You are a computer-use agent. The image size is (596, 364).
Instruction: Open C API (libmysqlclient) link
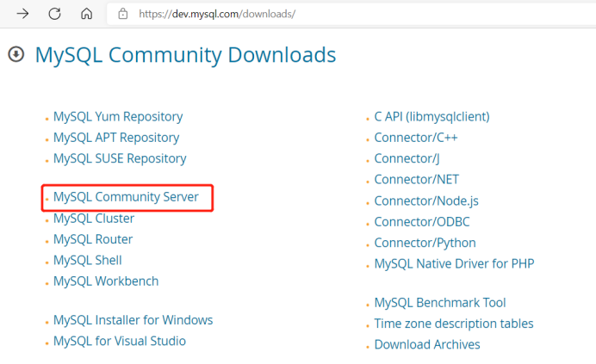click(x=431, y=117)
